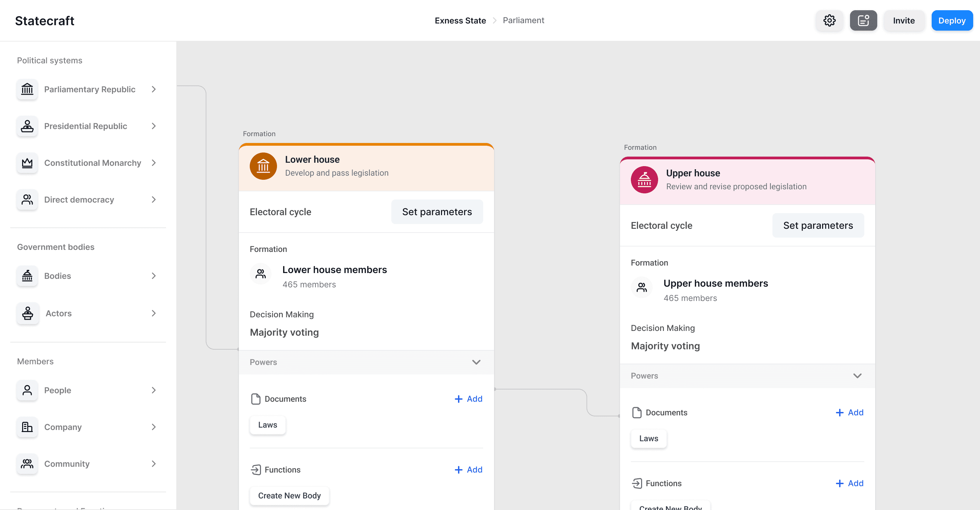Expand the Parliamentary Republic chevron

pos(154,90)
